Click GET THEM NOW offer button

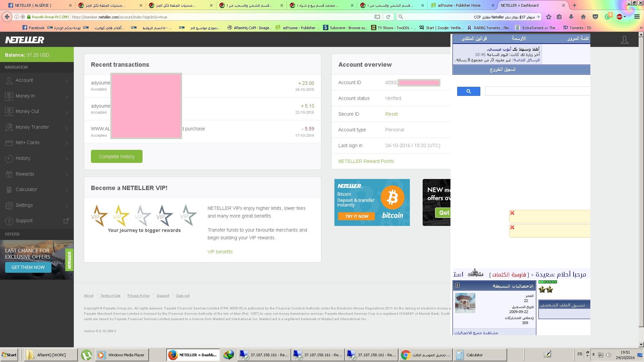click(28, 267)
